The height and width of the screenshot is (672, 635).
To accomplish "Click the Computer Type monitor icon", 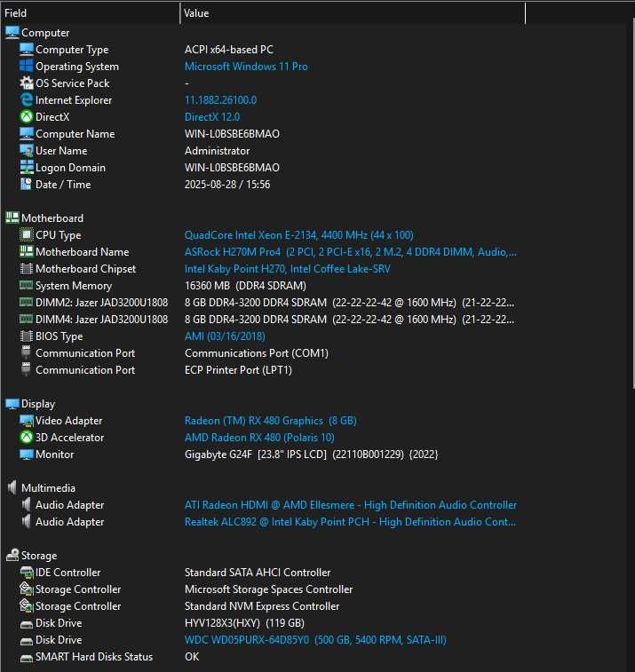I will pyautogui.click(x=26, y=50).
